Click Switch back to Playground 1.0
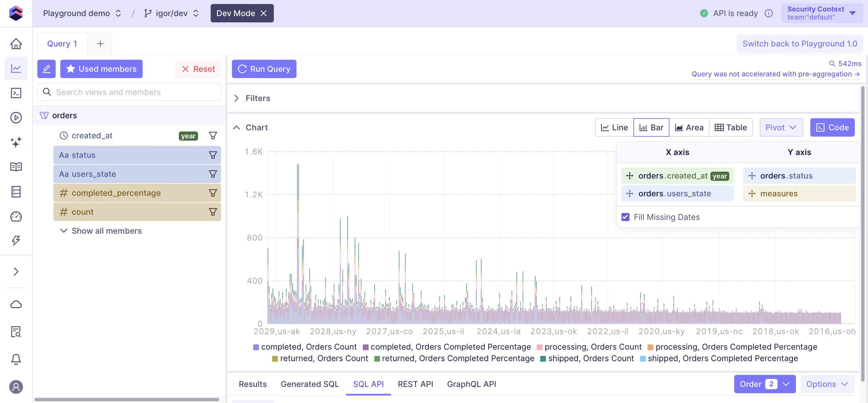The width and height of the screenshot is (868, 403). click(x=799, y=44)
